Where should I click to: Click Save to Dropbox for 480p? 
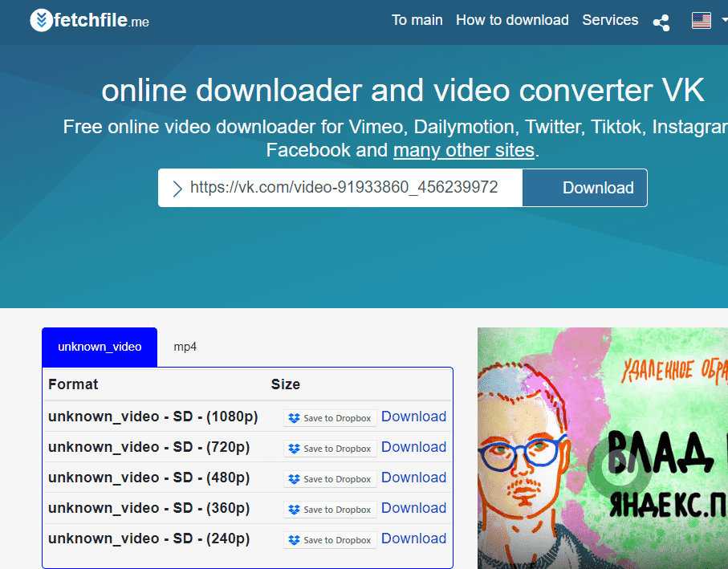click(x=330, y=479)
